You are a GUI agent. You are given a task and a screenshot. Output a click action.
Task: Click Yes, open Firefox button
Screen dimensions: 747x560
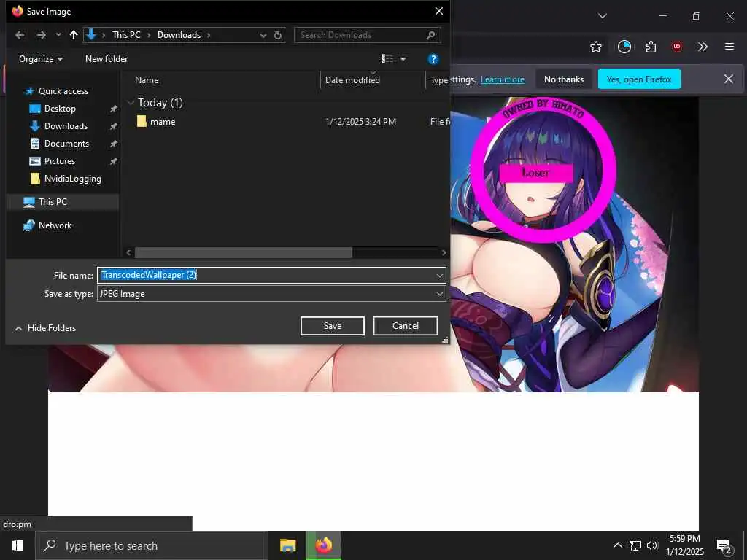click(x=639, y=79)
